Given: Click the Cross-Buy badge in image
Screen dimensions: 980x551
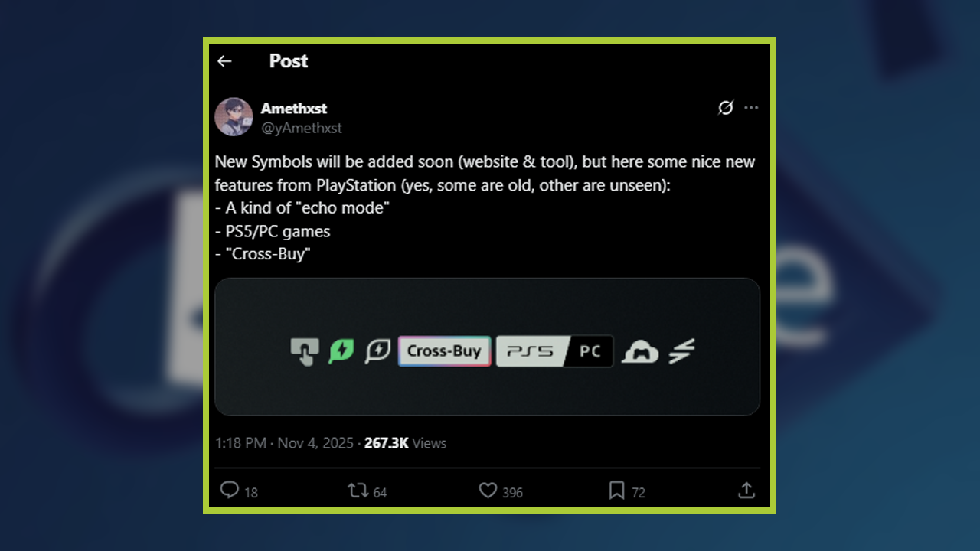Looking at the screenshot, I should [x=444, y=351].
